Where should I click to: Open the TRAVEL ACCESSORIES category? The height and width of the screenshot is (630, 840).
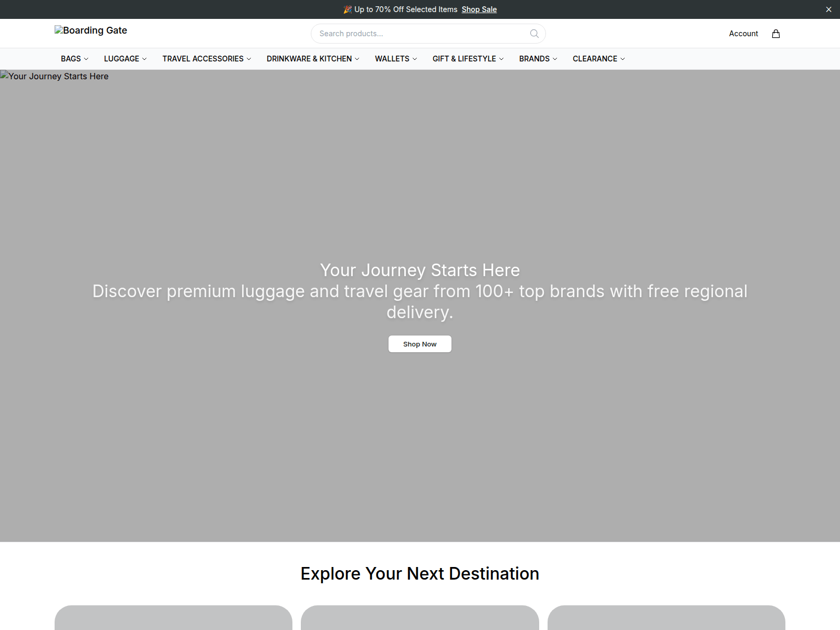[203, 59]
